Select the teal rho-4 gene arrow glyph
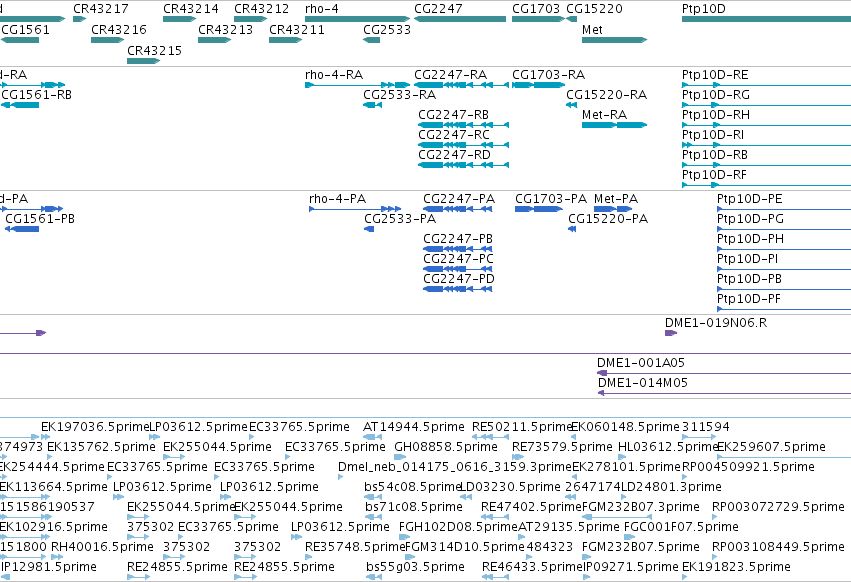Screen dimensions: 851x582 click(x=357, y=19)
